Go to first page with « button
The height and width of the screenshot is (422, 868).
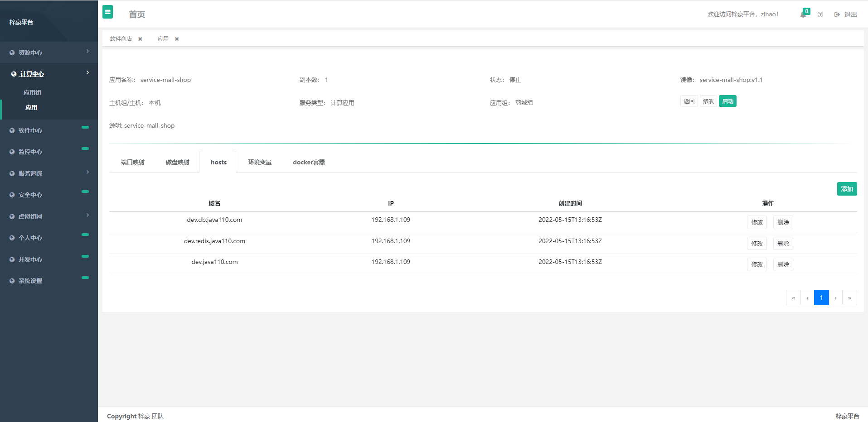point(793,297)
